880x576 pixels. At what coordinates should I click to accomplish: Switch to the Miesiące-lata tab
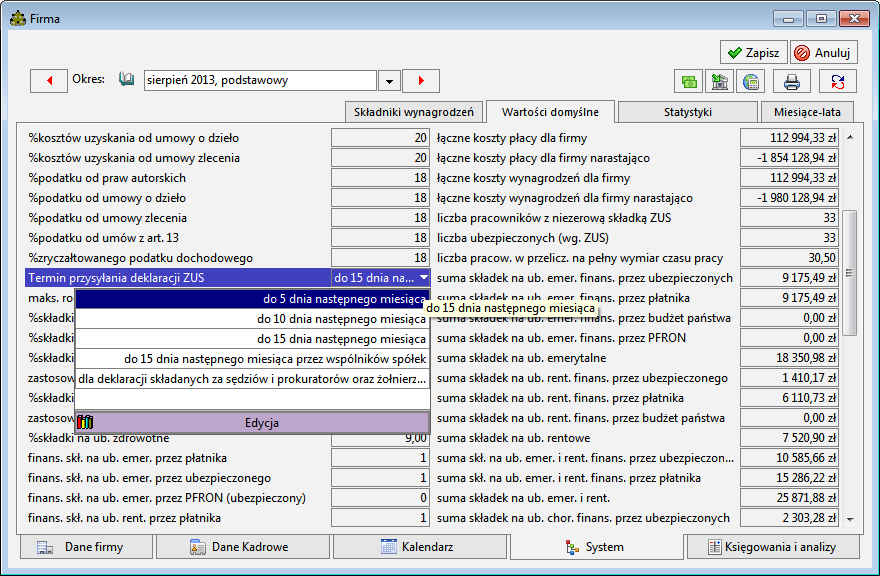(x=807, y=112)
